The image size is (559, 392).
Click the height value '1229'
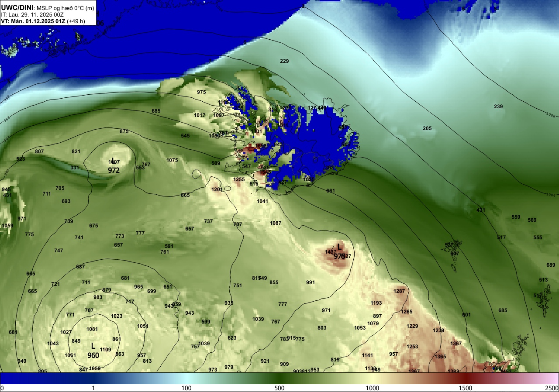(412, 326)
